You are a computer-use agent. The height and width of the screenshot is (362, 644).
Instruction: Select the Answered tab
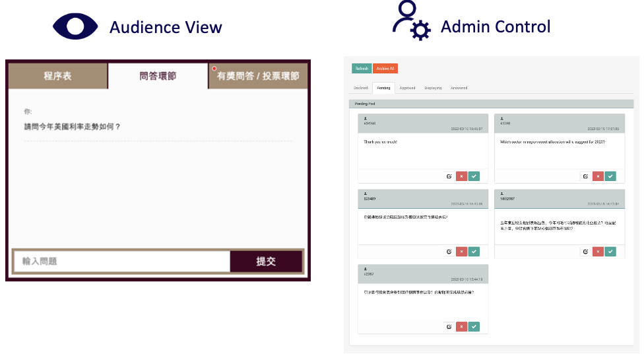[459, 88]
